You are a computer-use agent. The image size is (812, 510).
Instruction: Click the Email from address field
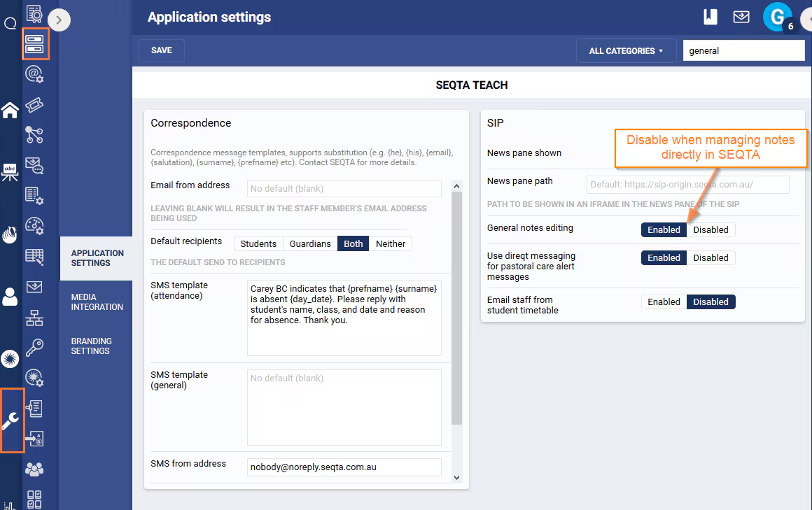coord(344,188)
